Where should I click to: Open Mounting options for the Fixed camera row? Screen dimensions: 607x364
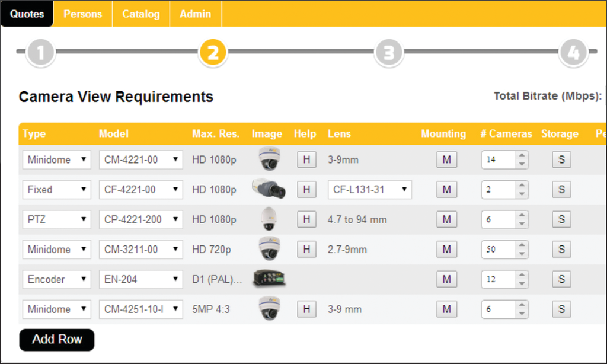pyautogui.click(x=446, y=189)
